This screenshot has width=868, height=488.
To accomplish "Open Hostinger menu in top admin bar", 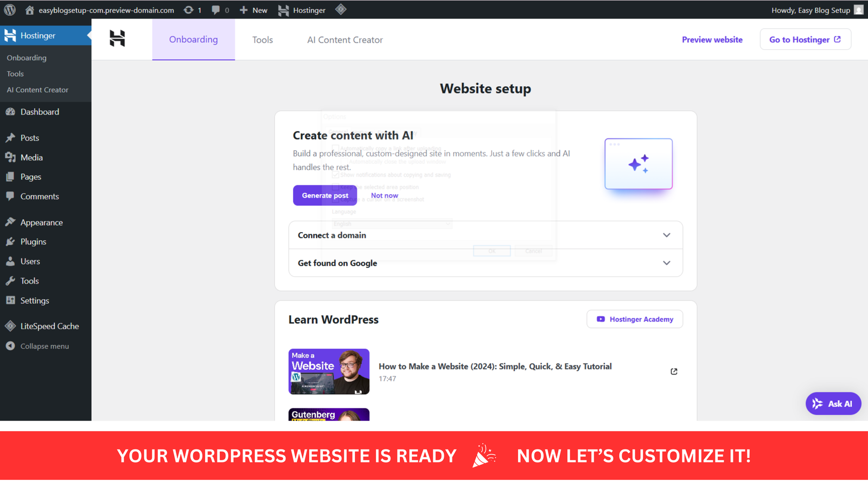I will (302, 10).
